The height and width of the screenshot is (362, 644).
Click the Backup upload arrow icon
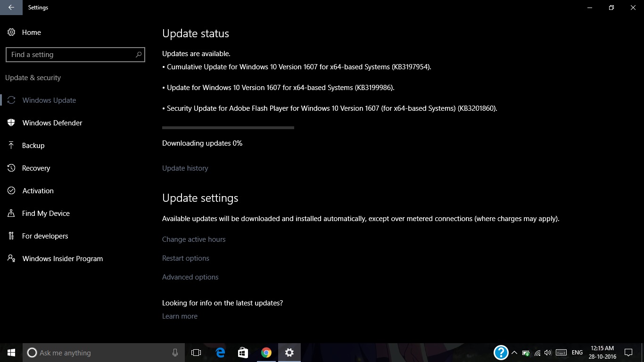click(x=11, y=146)
